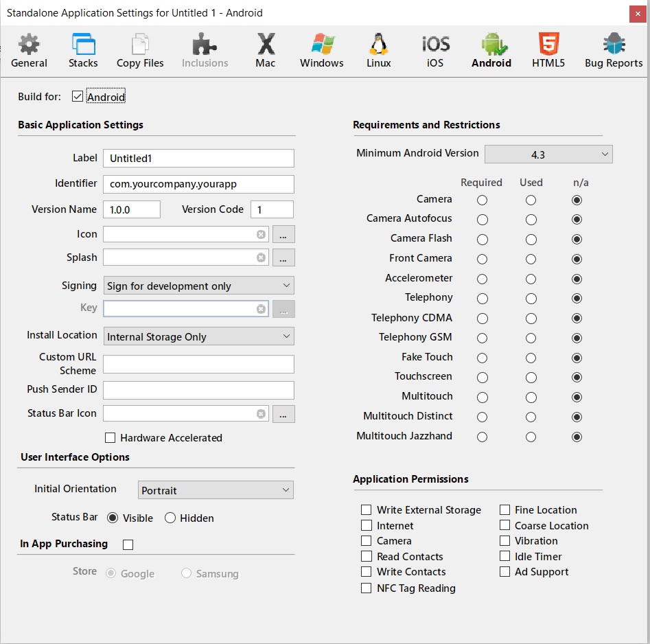
Task: Check the Internet permission box
Action: [367, 526]
